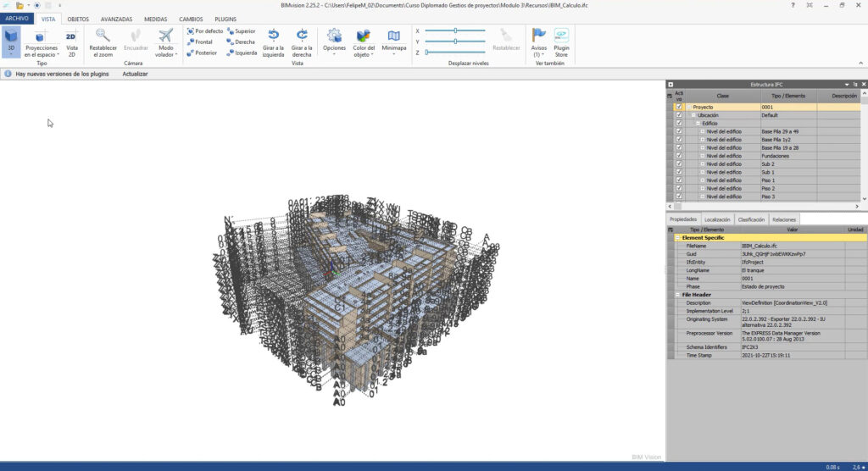The width and height of the screenshot is (868, 471).
Task: Click Restablecer el zoom magnifier icon
Action: 103,36
